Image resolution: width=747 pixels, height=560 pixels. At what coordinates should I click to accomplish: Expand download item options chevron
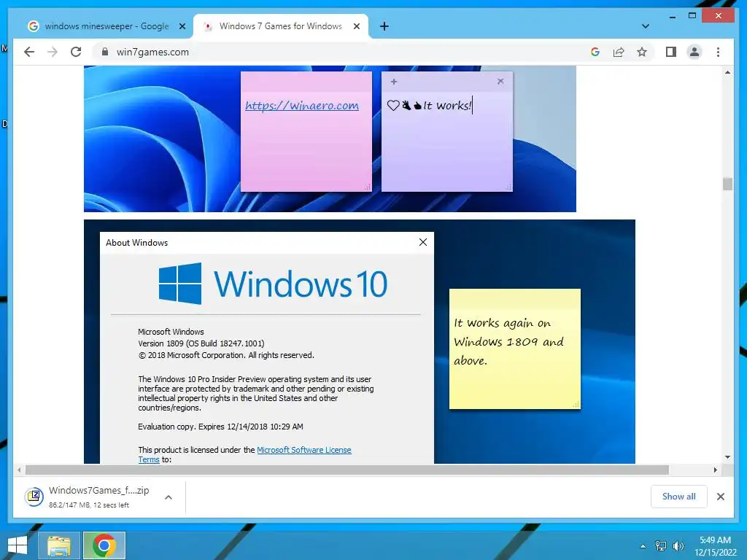[x=169, y=497]
